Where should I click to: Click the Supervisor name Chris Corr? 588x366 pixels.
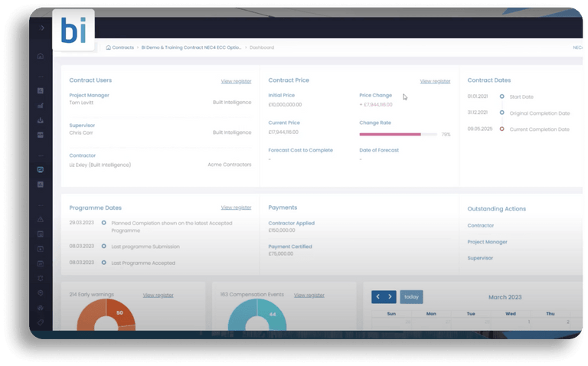coord(81,132)
